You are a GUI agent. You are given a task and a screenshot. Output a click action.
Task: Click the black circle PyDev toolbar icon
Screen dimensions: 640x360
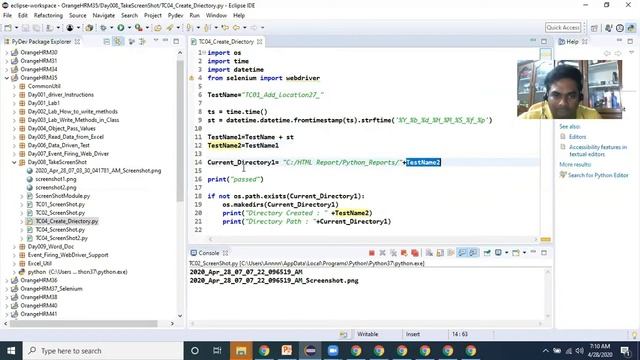coord(70,28)
